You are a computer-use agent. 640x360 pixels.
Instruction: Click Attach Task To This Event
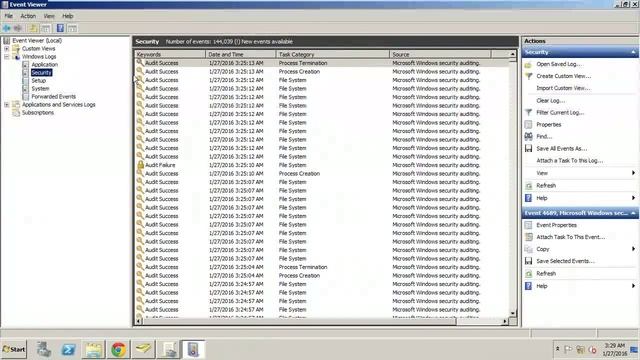tap(571, 237)
